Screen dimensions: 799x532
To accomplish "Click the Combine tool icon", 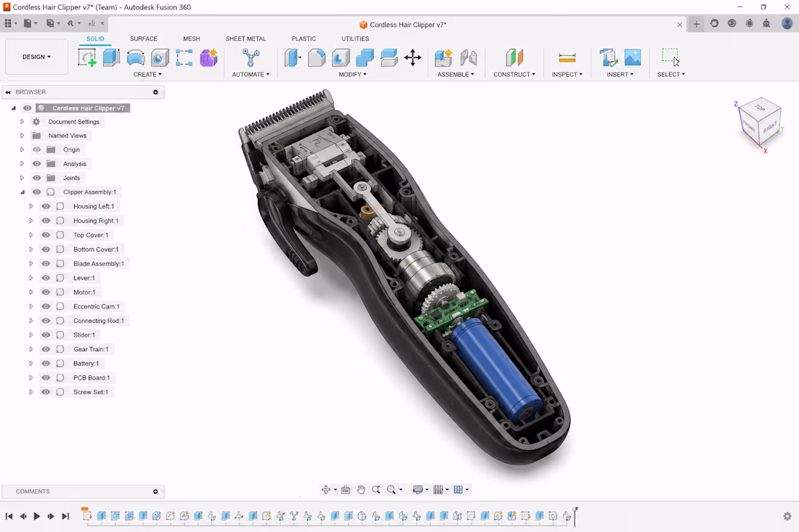I will [x=365, y=57].
